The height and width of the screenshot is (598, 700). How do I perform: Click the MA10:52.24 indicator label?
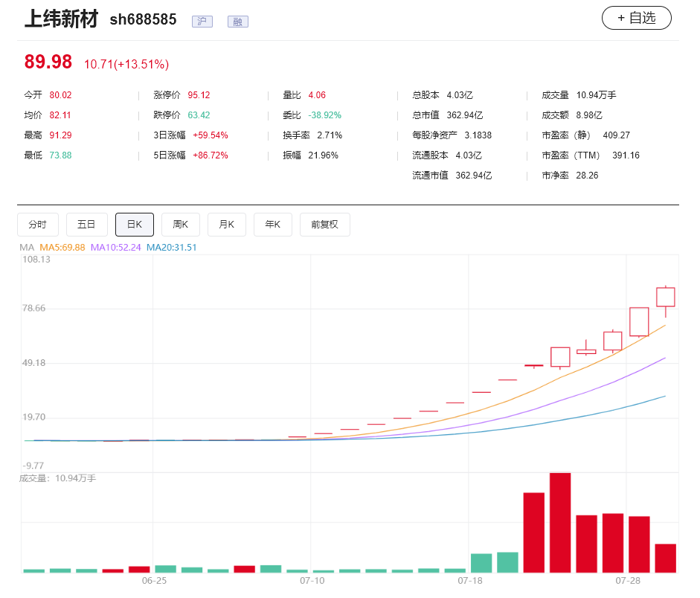(115, 248)
